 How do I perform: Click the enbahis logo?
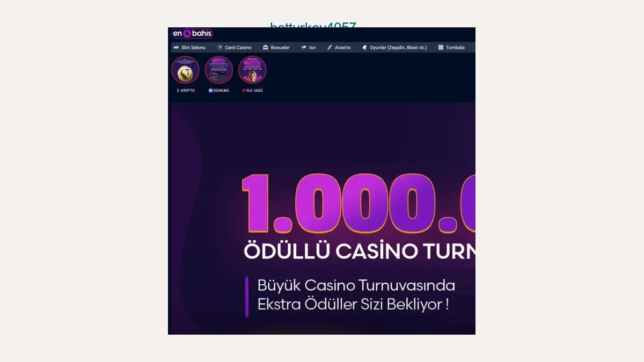[x=192, y=34]
